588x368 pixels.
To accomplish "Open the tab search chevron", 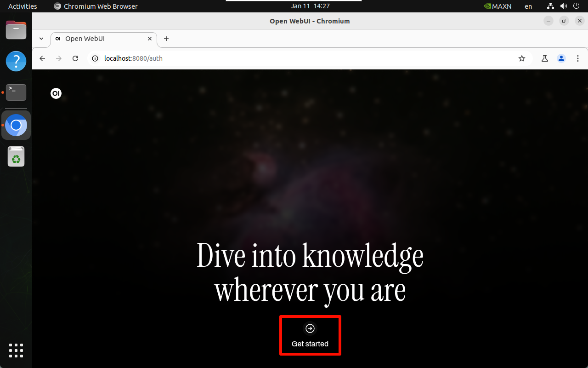I will (41, 39).
